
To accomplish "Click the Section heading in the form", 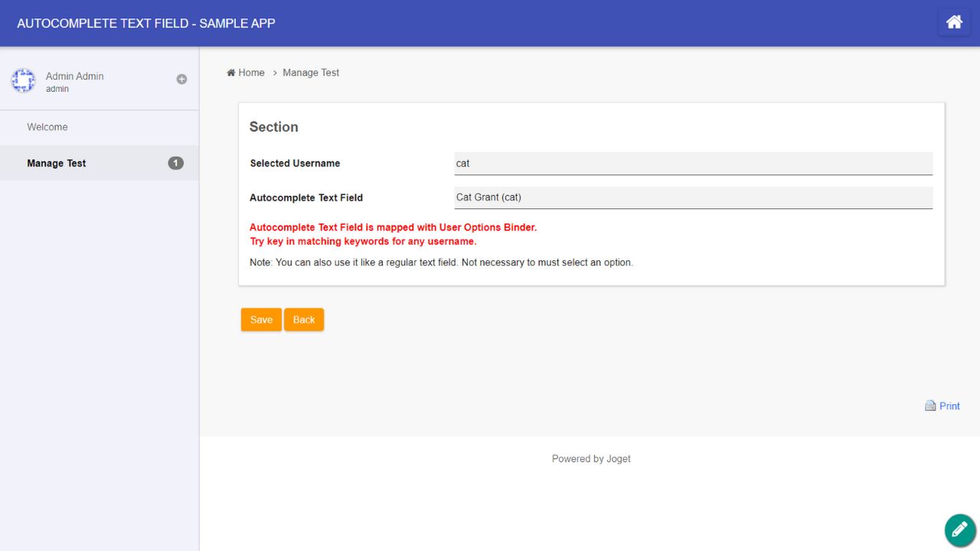I will [273, 127].
